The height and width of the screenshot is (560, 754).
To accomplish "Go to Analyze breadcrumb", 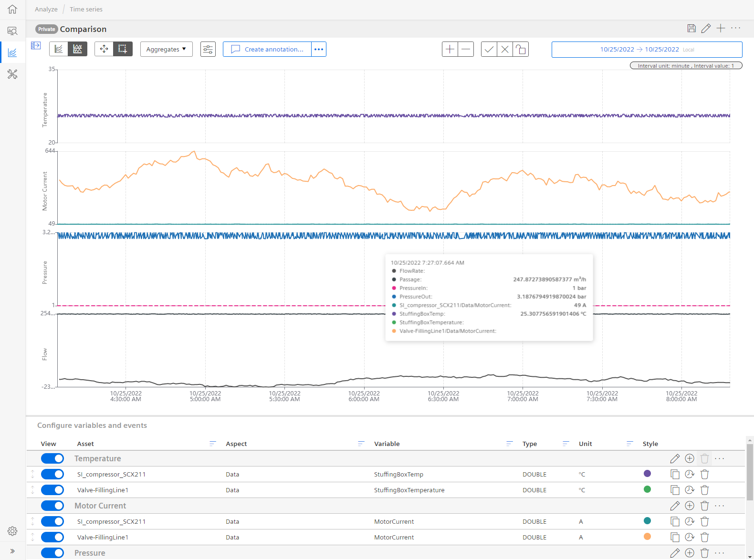I will point(46,9).
